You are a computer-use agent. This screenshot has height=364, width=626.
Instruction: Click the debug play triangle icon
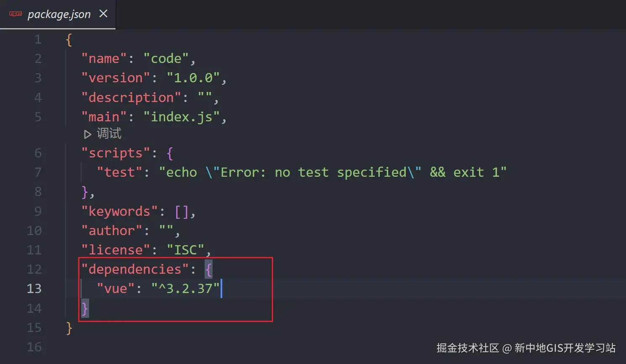point(87,134)
